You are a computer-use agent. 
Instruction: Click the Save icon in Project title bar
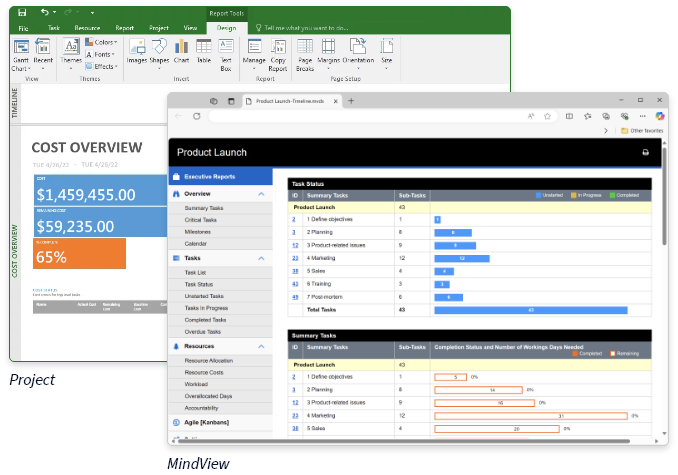(22, 13)
